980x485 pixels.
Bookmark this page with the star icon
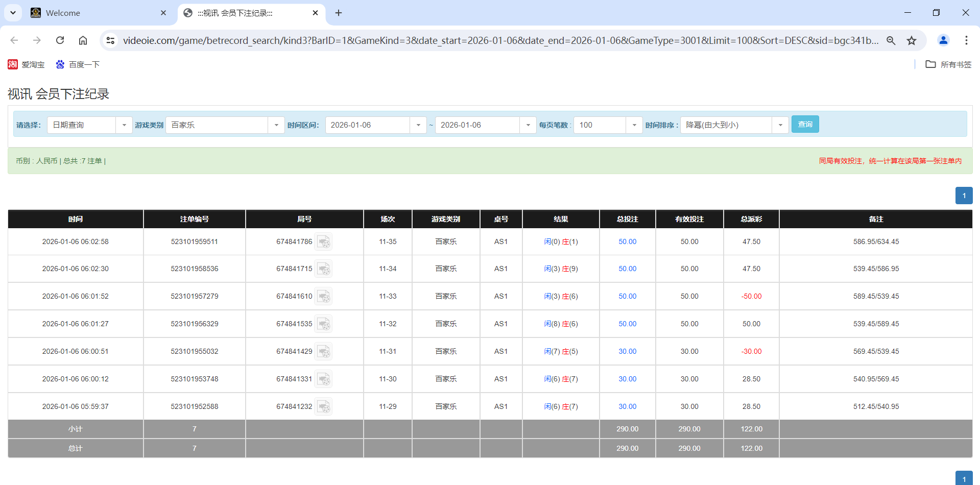pos(912,40)
